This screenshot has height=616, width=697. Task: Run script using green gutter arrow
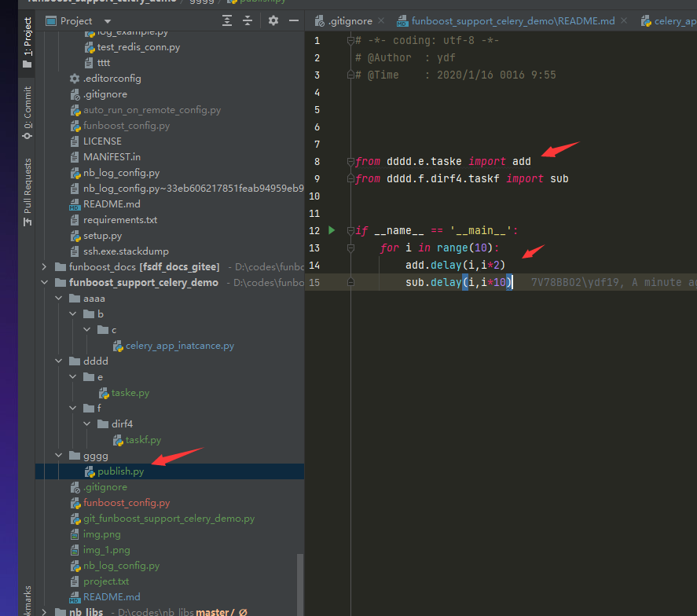coord(332,230)
